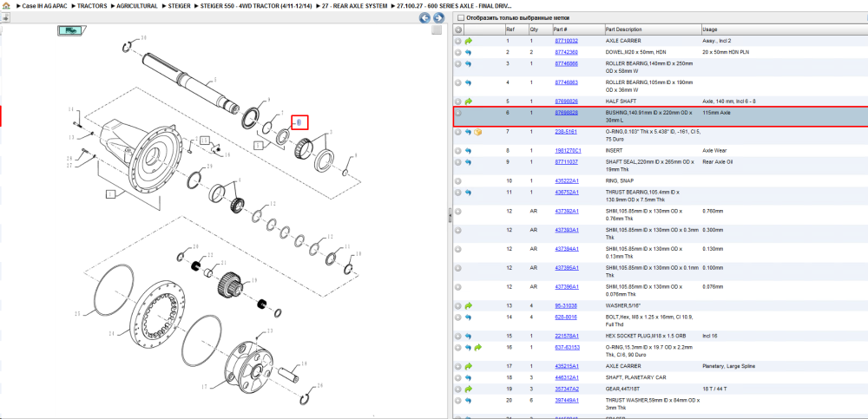Open part number 357347A2 link
Image resolution: width=868 pixels, height=419 pixels.
[x=566, y=389]
